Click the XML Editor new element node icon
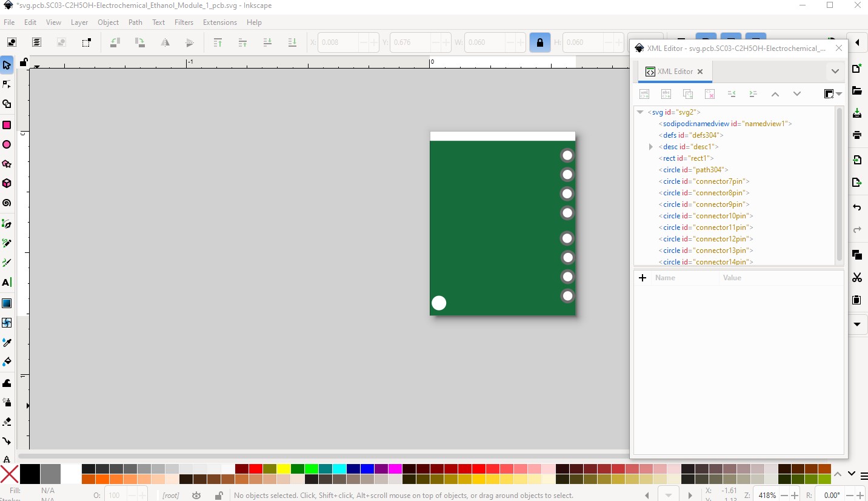Viewport: 868px width, 501px height. (x=644, y=94)
